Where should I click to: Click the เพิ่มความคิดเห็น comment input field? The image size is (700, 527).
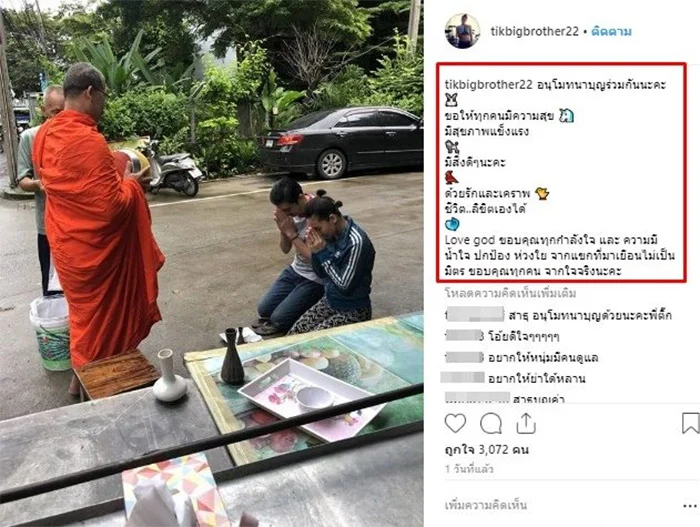486,505
